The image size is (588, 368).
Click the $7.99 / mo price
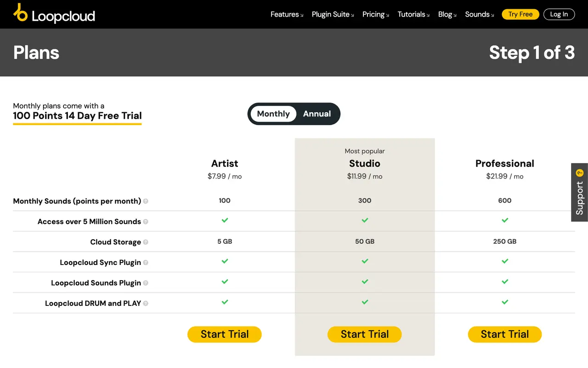pos(225,176)
